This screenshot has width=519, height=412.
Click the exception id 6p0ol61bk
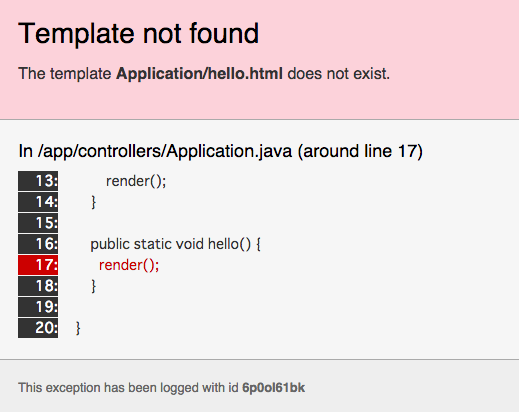[x=273, y=388]
